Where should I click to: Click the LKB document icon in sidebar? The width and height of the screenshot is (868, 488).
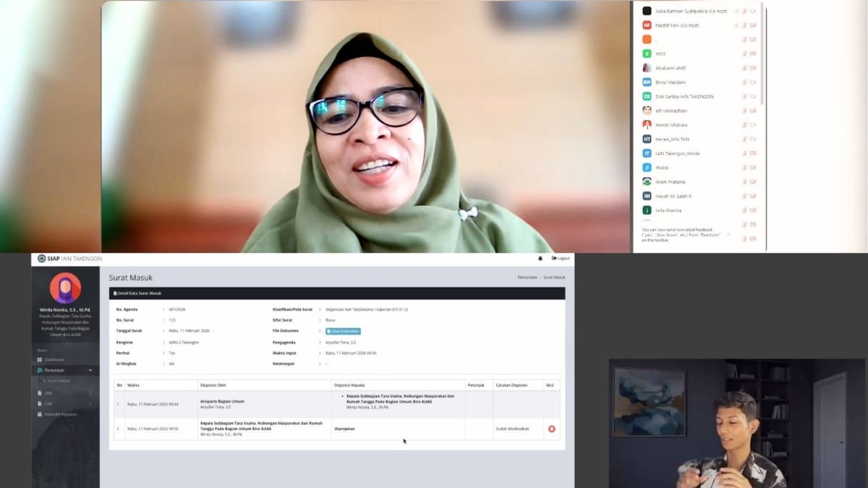[x=40, y=393]
